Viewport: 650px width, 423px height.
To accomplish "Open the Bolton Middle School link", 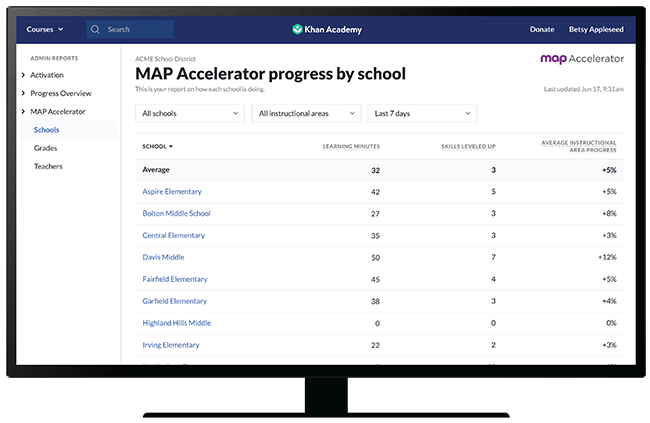I will (176, 214).
